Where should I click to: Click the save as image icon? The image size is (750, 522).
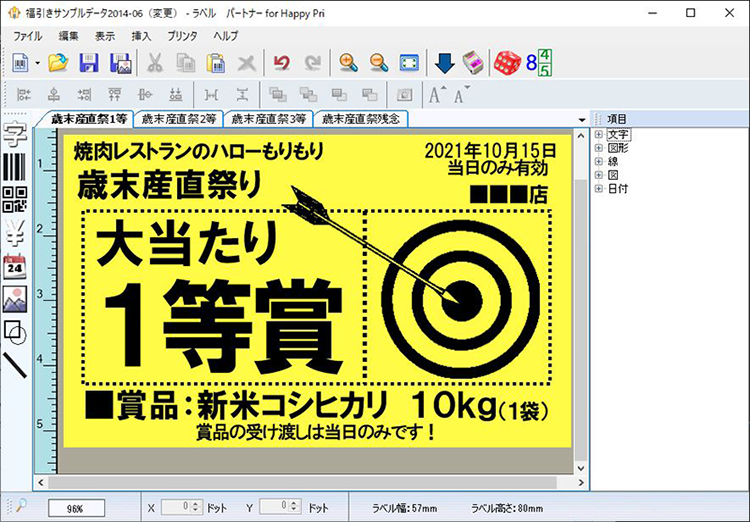point(121,63)
